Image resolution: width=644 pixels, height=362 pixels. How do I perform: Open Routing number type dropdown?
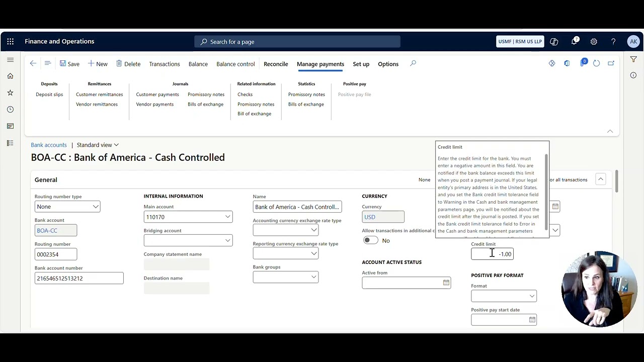tap(96, 207)
